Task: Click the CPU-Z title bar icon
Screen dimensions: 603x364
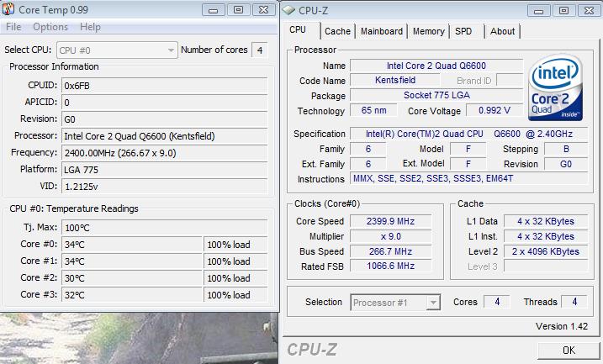Action: [x=288, y=10]
